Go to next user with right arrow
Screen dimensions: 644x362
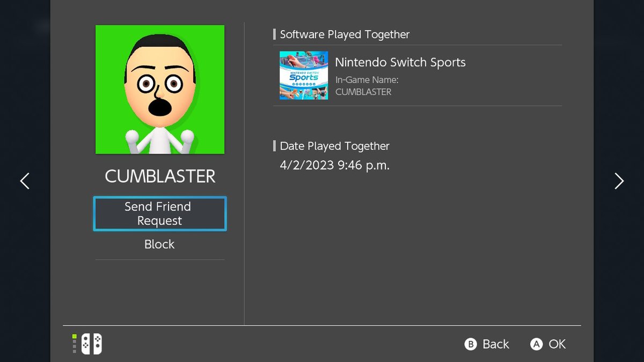click(x=619, y=181)
